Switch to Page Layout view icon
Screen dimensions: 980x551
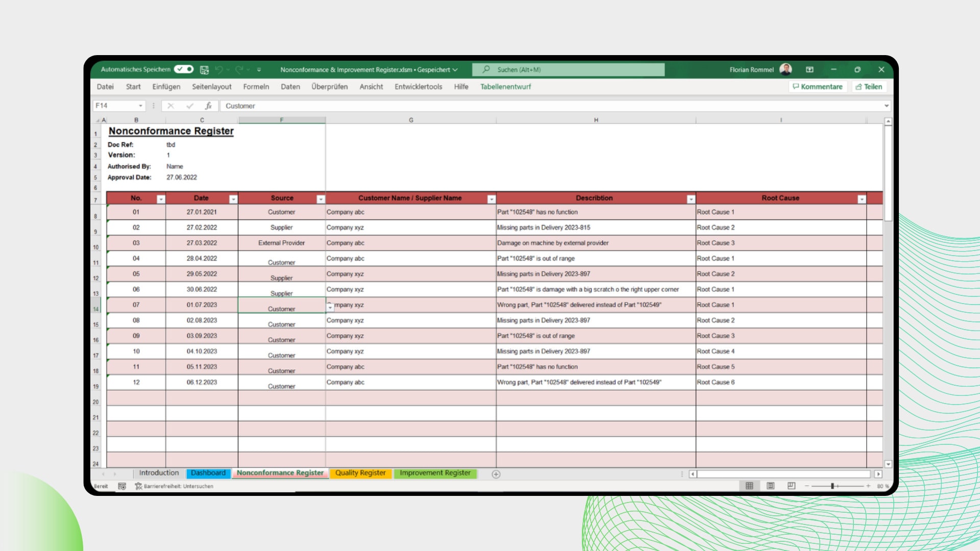(x=771, y=486)
